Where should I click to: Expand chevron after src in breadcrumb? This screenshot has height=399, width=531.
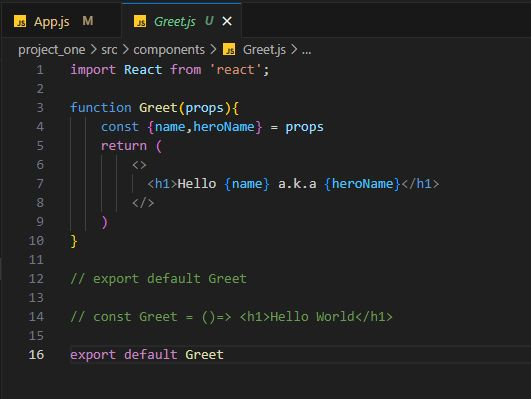pos(125,50)
